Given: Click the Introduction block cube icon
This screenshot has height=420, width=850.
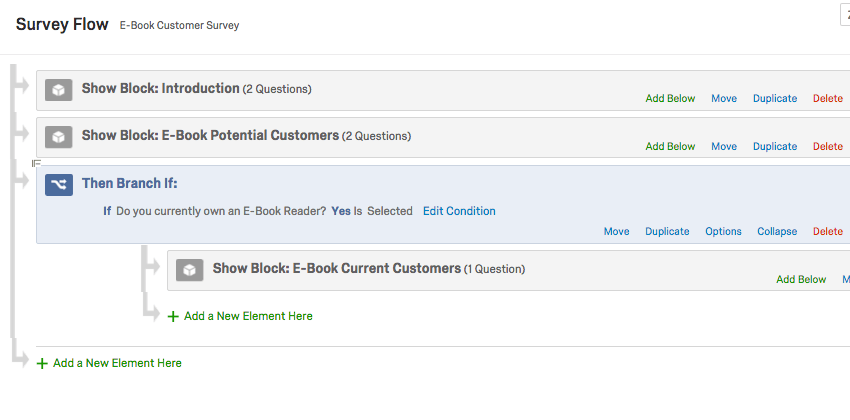Looking at the screenshot, I should pyautogui.click(x=59, y=90).
